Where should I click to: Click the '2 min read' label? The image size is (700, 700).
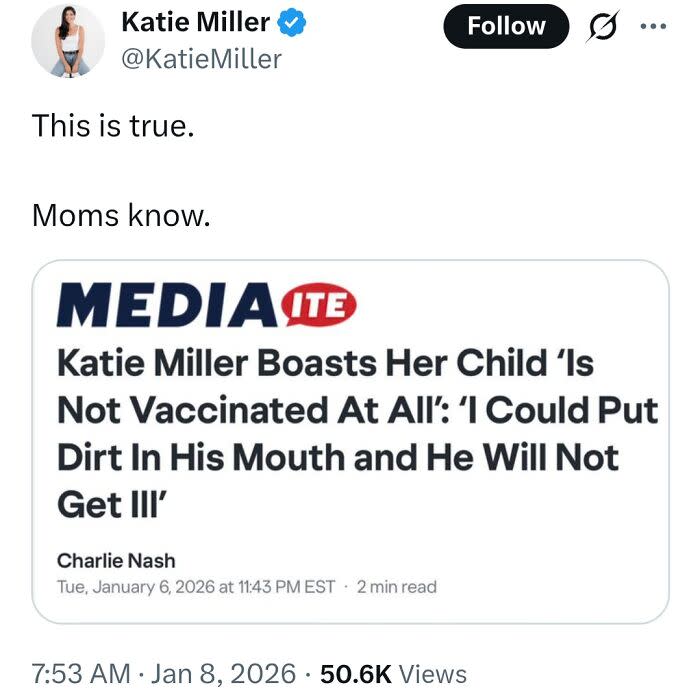pyautogui.click(x=396, y=587)
